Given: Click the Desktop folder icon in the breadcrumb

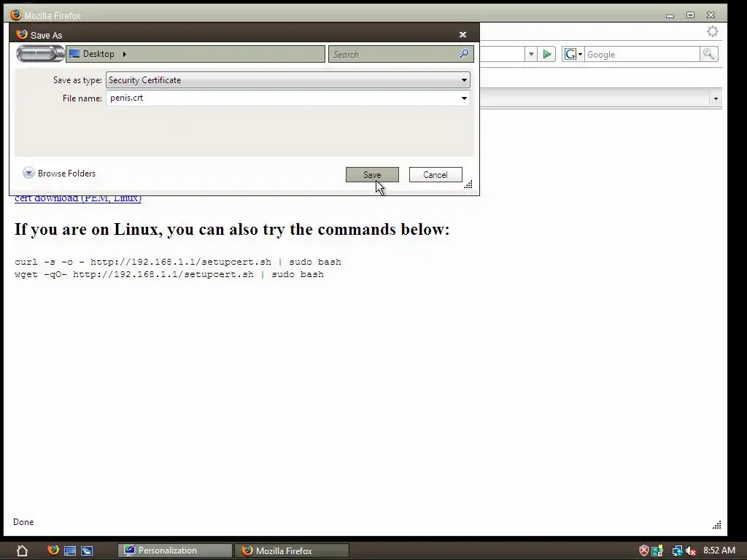Looking at the screenshot, I should [x=74, y=54].
